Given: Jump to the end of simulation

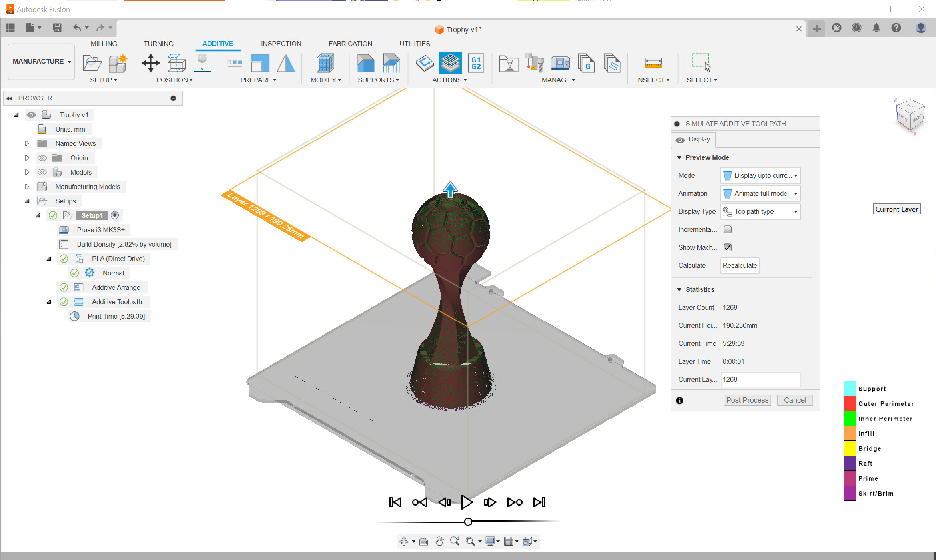Looking at the screenshot, I should pyautogui.click(x=539, y=502).
